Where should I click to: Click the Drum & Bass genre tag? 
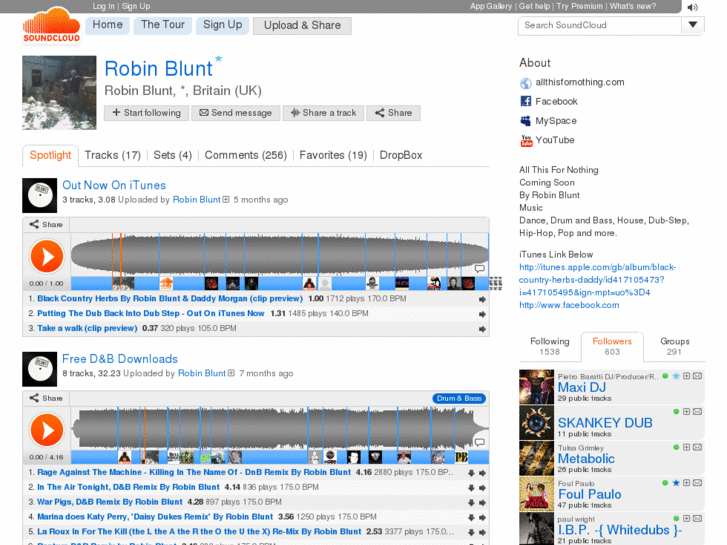point(459,398)
